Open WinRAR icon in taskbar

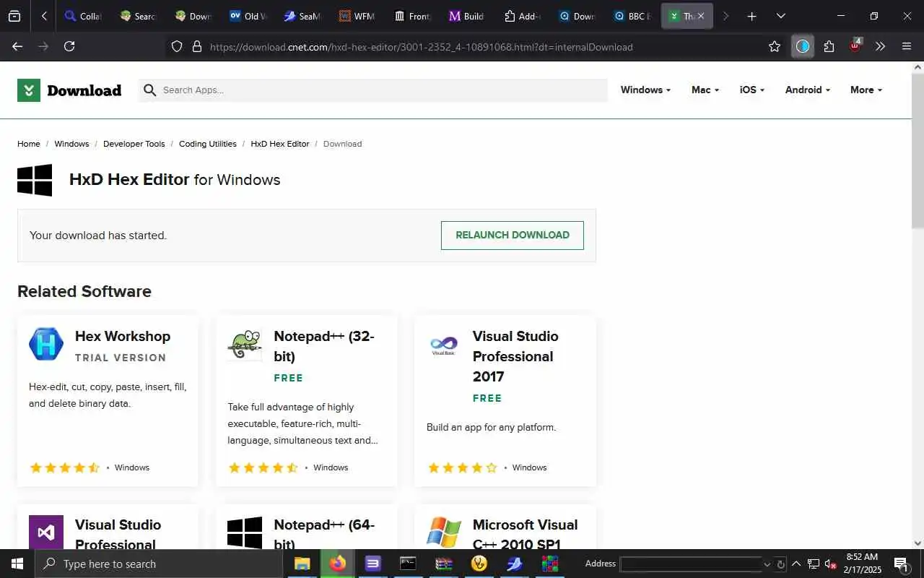tap(443, 564)
